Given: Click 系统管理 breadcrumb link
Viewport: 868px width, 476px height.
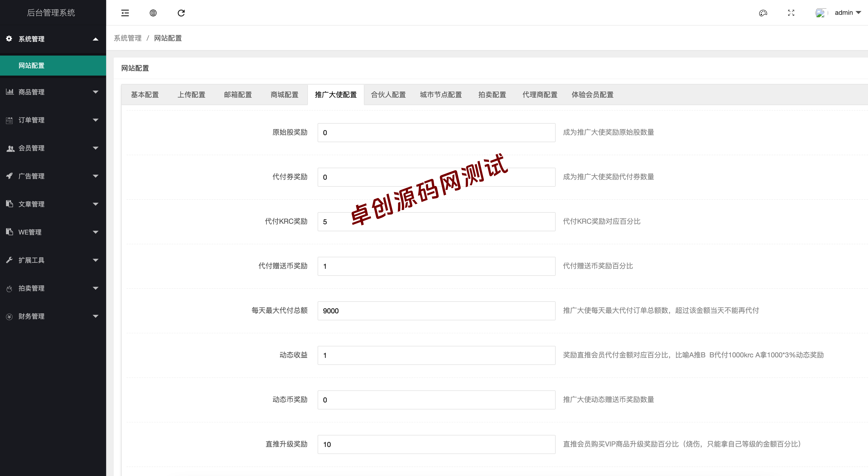Looking at the screenshot, I should click(127, 38).
